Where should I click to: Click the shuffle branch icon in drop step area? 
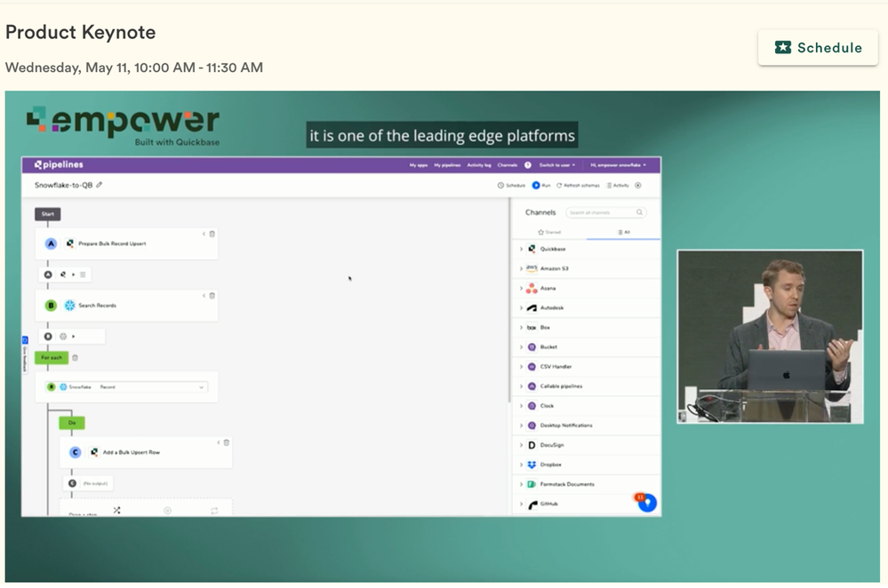point(116,510)
